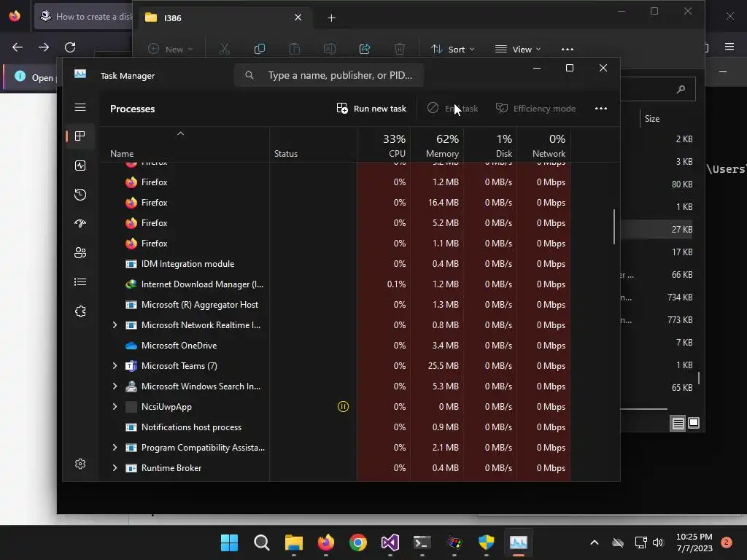Click Task Manager process list scrollbar
Image resolution: width=747 pixels, height=560 pixels.
614,227
